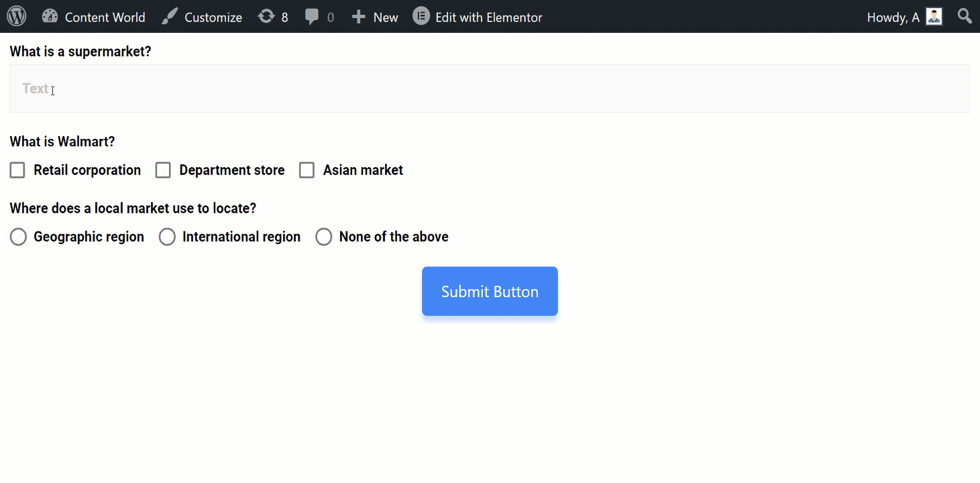
Task: Select the International region radio button
Action: pos(167,237)
